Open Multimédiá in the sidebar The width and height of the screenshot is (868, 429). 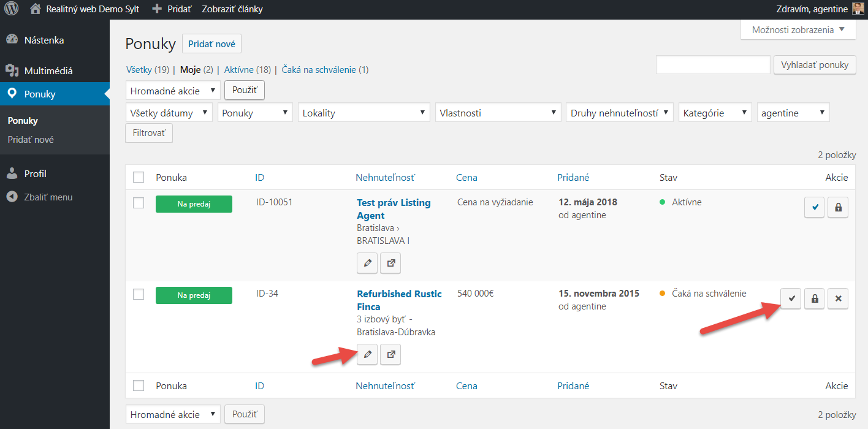(48, 70)
